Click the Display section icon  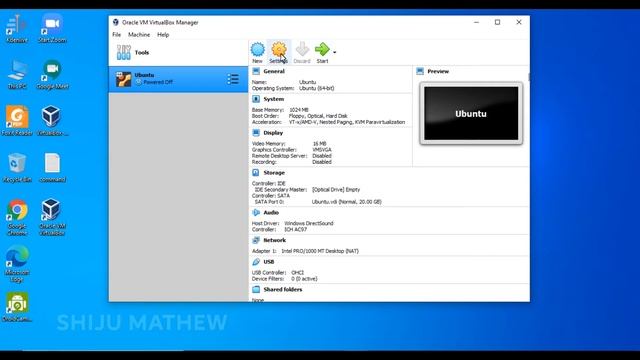point(256,133)
